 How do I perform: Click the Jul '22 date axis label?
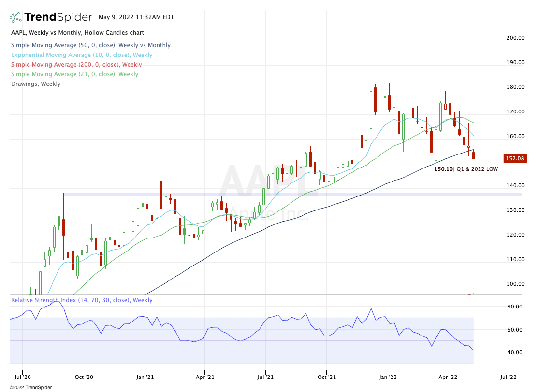point(508,377)
